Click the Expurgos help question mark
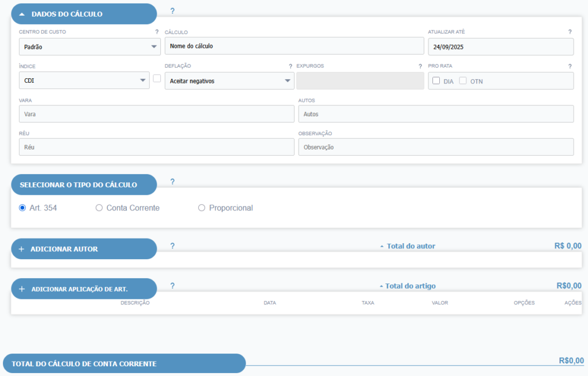This screenshot has height=376, width=588. tap(420, 66)
